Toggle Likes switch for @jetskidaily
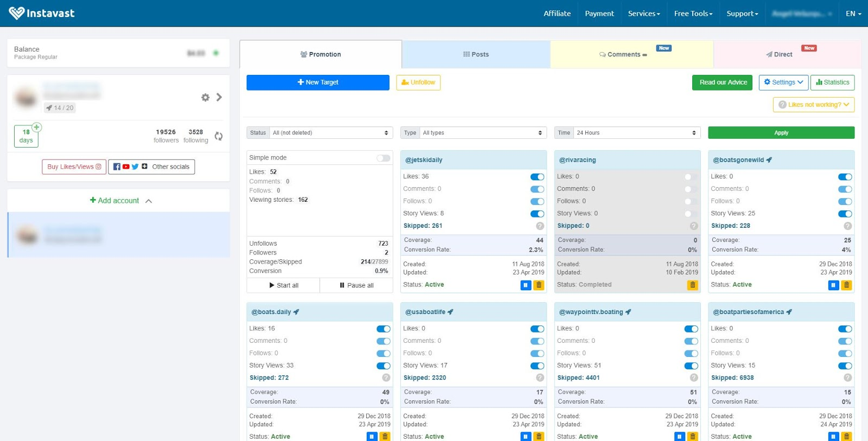Screen dimensions: 868x441 (x=537, y=177)
